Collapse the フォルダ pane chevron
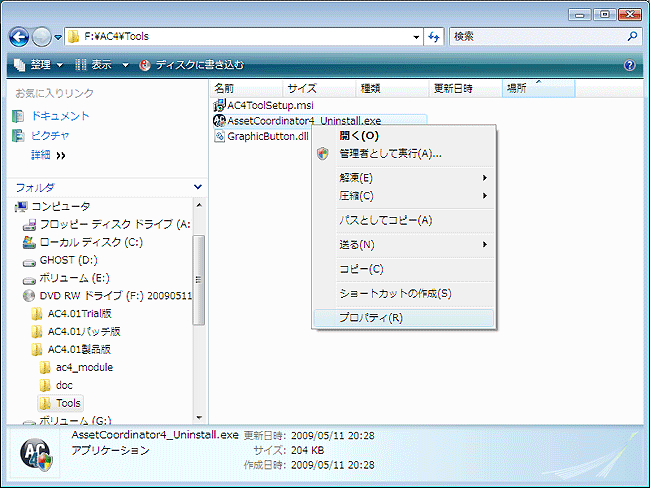This screenshot has height=488, width=650. [197, 187]
